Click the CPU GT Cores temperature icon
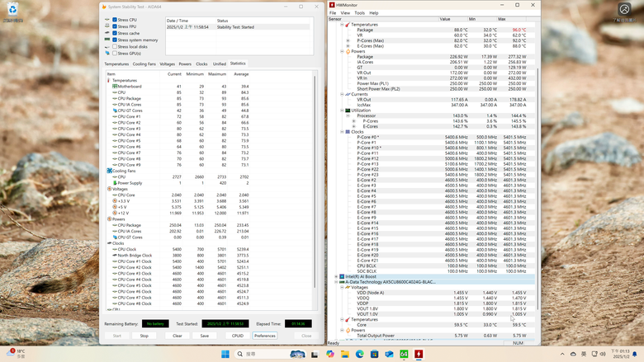Image resolution: width=644 pixels, height=362 pixels. [x=115, y=110]
